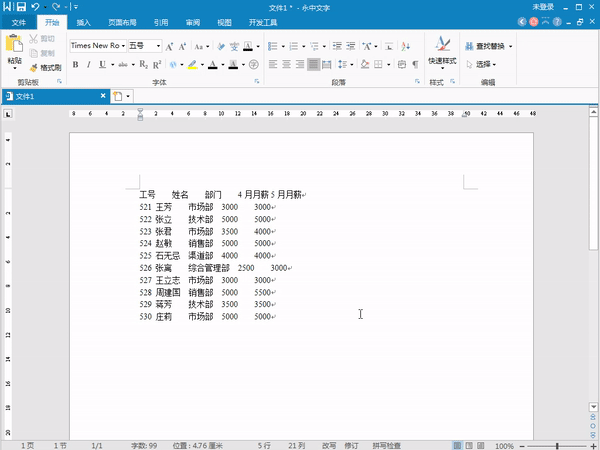
Task: Click the Clear Formatting eraser icon
Action: (x=221, y=46)
